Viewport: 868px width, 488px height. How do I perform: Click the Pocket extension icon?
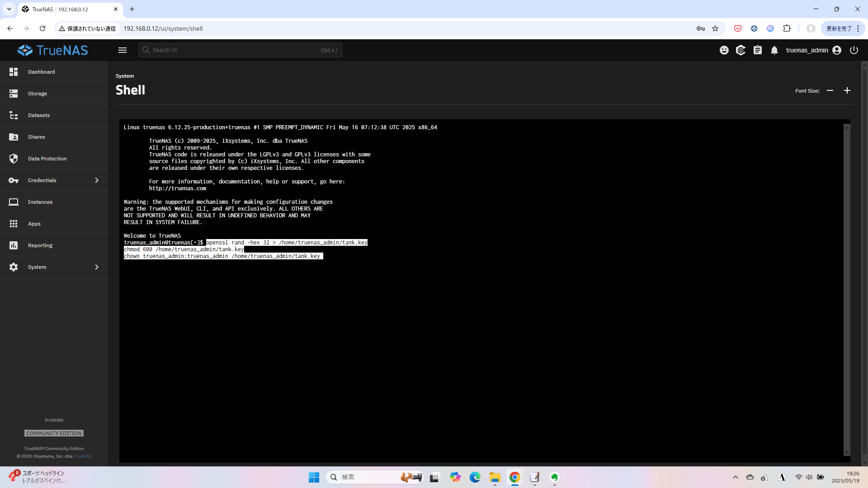tap(738, 28)
